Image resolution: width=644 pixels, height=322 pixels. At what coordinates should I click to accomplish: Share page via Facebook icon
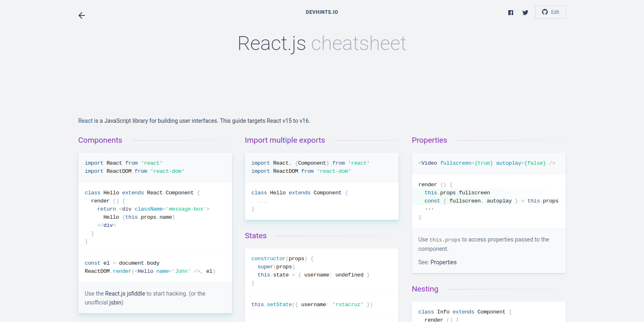[x=511, y=13]
